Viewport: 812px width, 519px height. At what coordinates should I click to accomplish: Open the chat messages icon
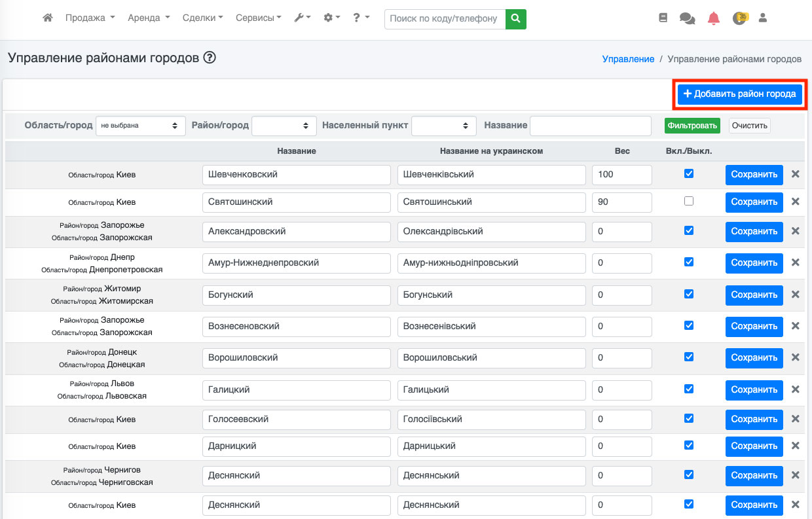click(687, 18)
